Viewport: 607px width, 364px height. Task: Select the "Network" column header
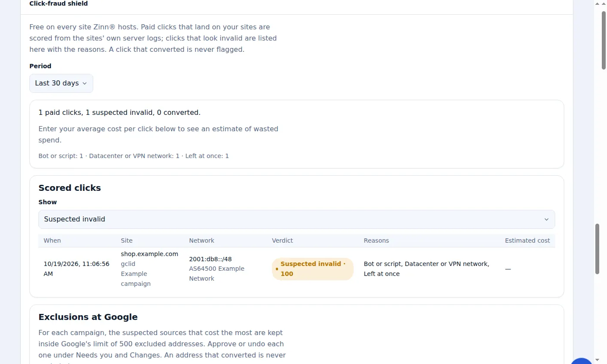pyautogui.click(x=202, y=241)
